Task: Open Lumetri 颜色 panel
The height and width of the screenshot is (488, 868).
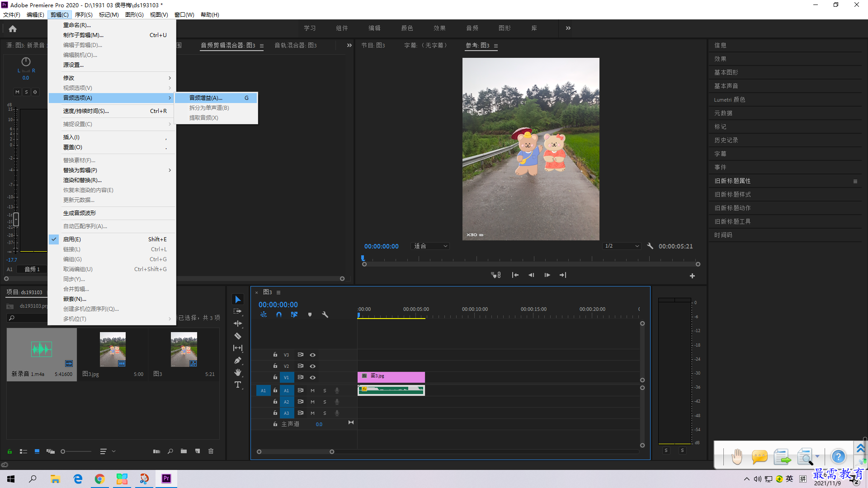Action: click(x=730, y=99)
